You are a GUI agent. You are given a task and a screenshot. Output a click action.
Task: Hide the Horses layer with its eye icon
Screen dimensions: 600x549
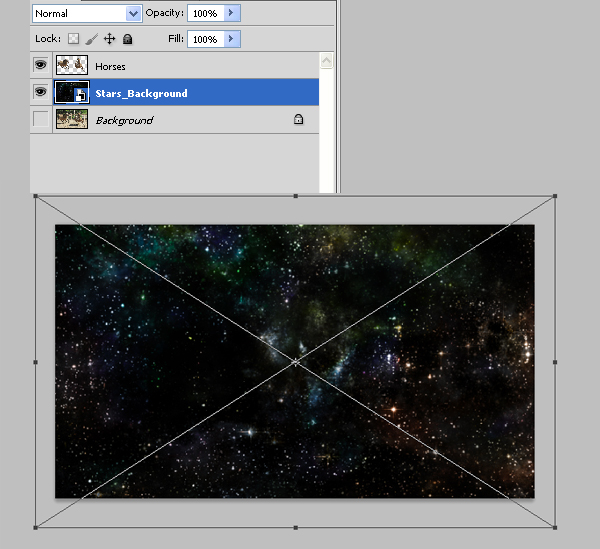pos(41,65)
